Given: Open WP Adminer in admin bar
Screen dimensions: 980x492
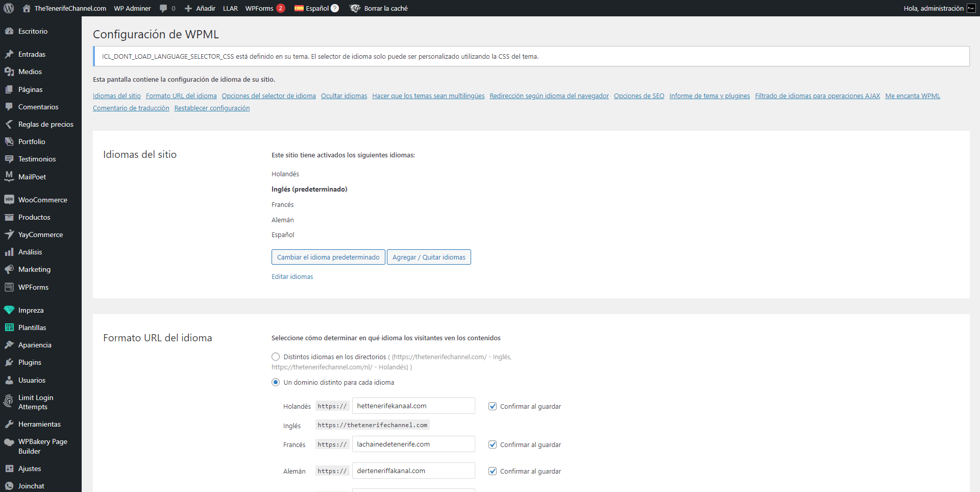Looking at the screenshot, I should pyautogui.click(x=132, y=8).
